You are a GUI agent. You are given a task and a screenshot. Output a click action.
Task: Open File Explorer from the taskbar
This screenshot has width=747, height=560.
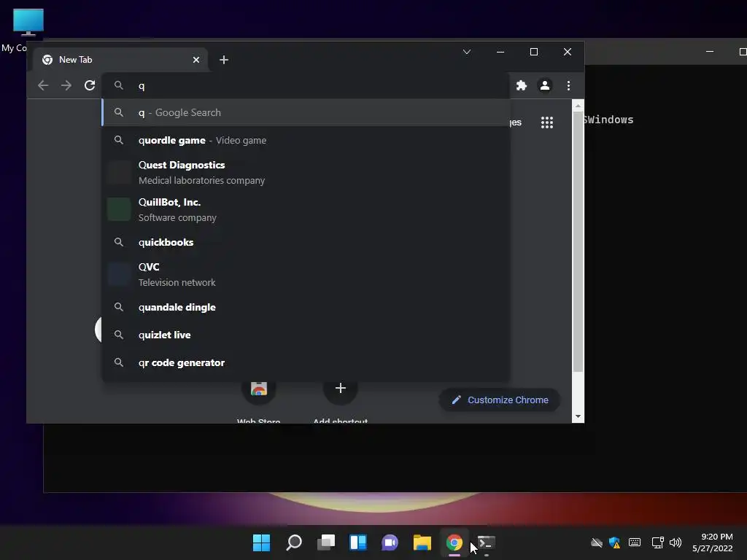click(x=422, y=542)
